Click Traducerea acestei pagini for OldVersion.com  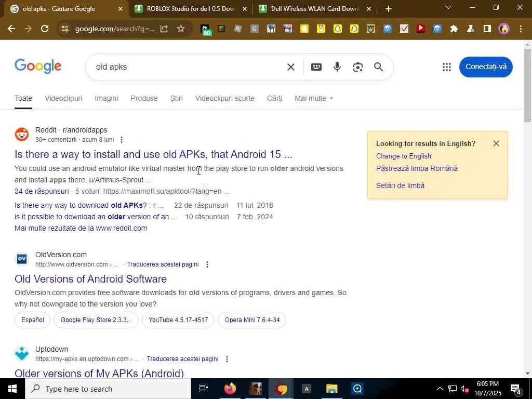(163, 264)
